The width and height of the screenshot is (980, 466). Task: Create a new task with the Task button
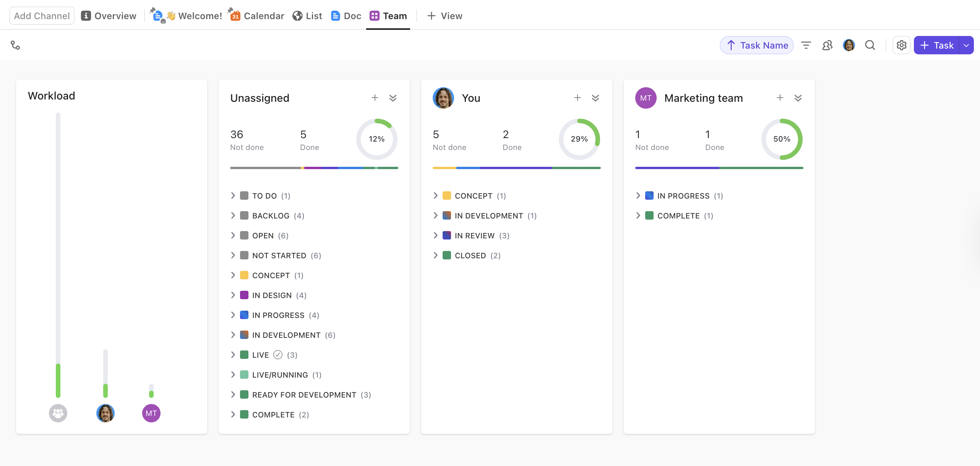pos(938,45)
